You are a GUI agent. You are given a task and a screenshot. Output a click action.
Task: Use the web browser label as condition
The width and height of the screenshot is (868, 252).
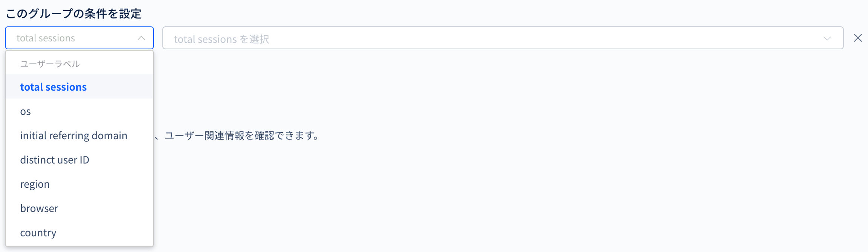39,208
